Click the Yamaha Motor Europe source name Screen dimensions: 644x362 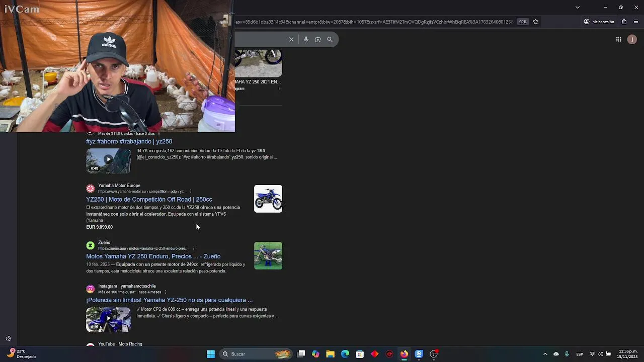click(x=119, y=186)
